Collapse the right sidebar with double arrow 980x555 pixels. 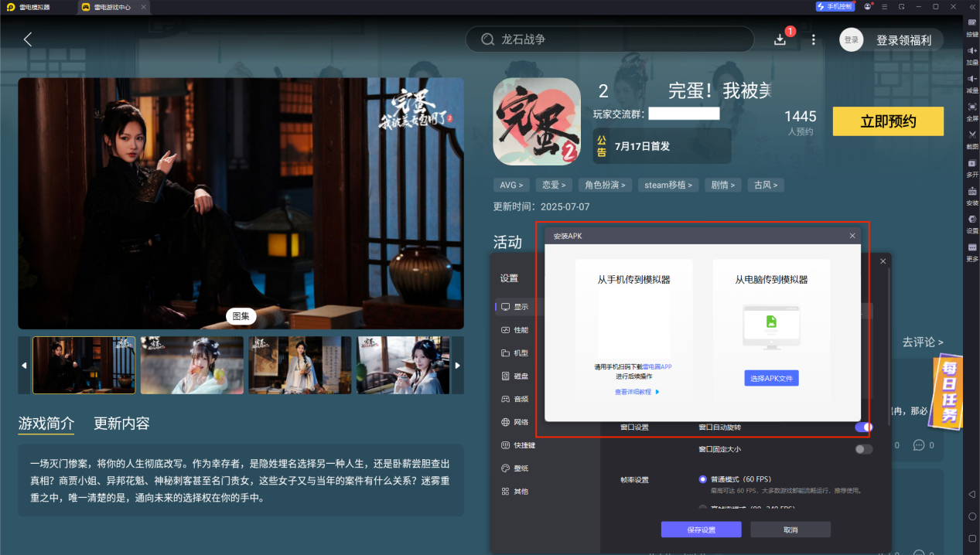(x=972, y=6)
